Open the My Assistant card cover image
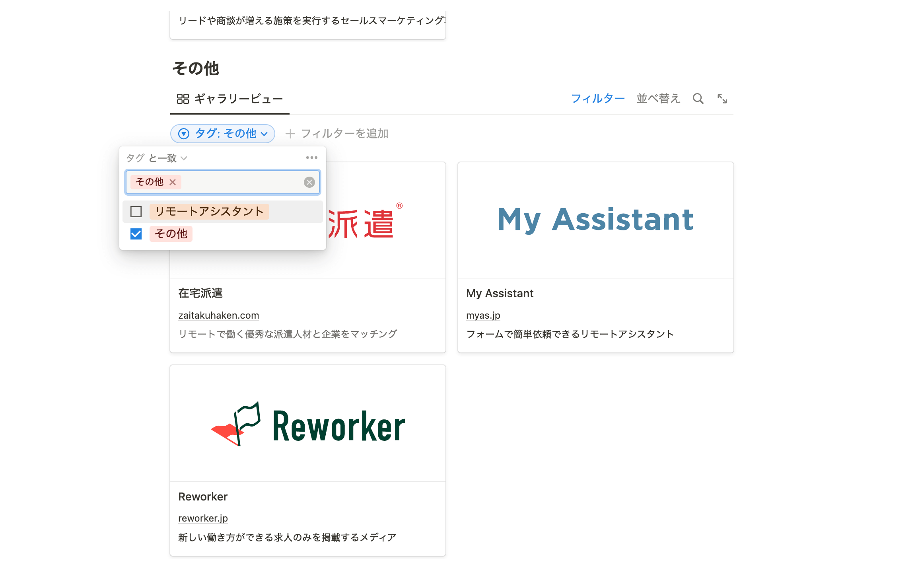The height and width of the screenshot is (588, 918). (x=596, y=220)
